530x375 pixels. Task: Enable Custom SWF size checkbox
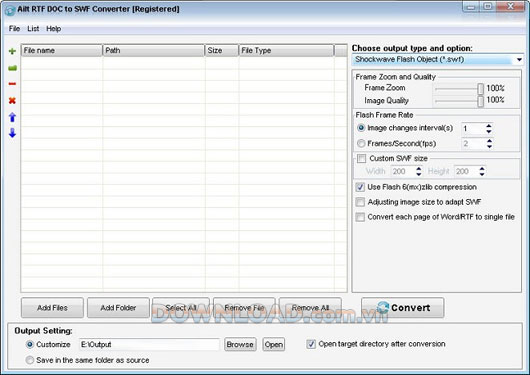361,158
